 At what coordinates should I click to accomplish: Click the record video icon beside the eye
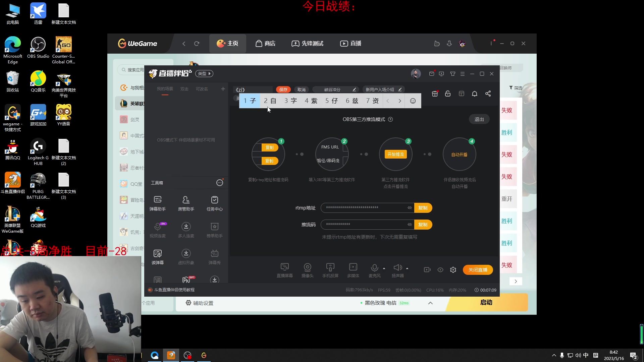(427, 270)
